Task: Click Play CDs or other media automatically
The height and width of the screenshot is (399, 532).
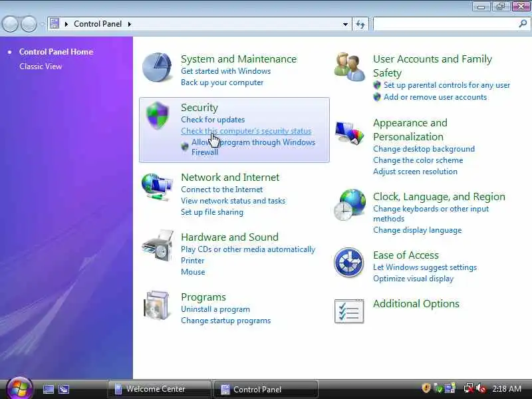Action: click(x=248, y=249)
